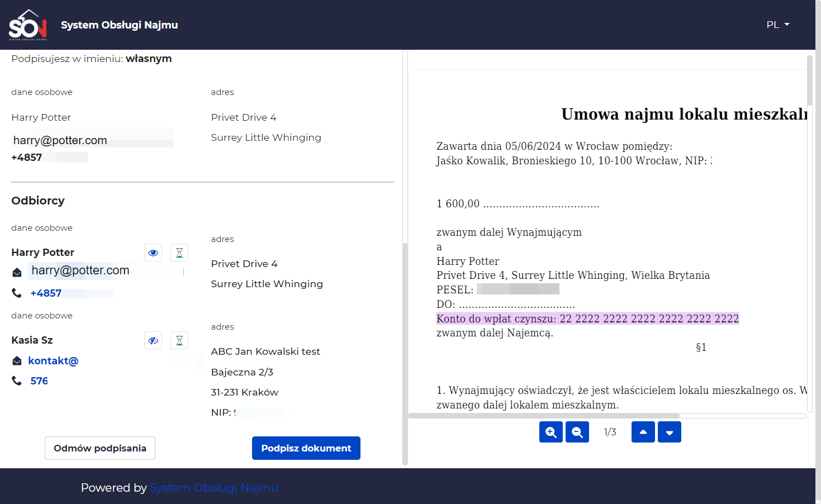Click Podpisz dokument button
This screenshot has width=821, height=504.
[306, 448]
